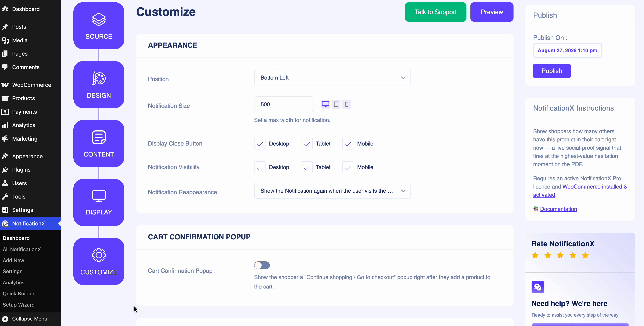Change the Publish On date field
This screenshot has height=326, width=644.
567,50
